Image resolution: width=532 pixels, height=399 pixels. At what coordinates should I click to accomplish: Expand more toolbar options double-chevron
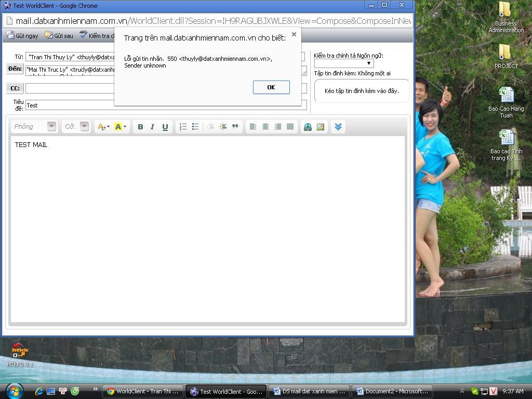click(338, 127)
